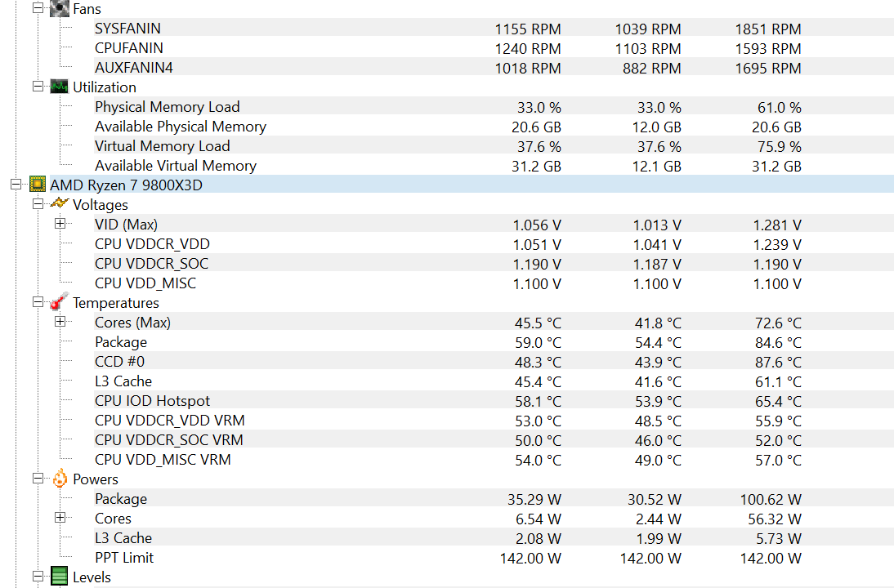Collapse the Temperatures group
This screenshot has height=588, width=894.
(38, 302)
